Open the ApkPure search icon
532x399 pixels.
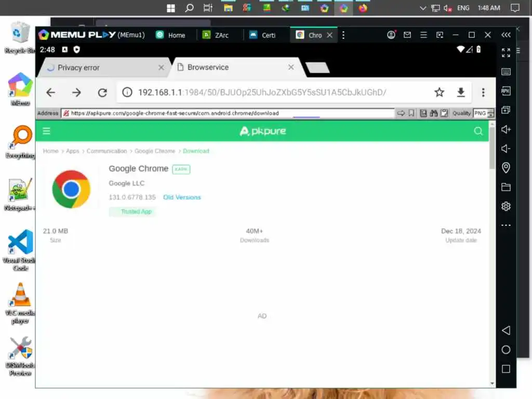pos(478,131)
